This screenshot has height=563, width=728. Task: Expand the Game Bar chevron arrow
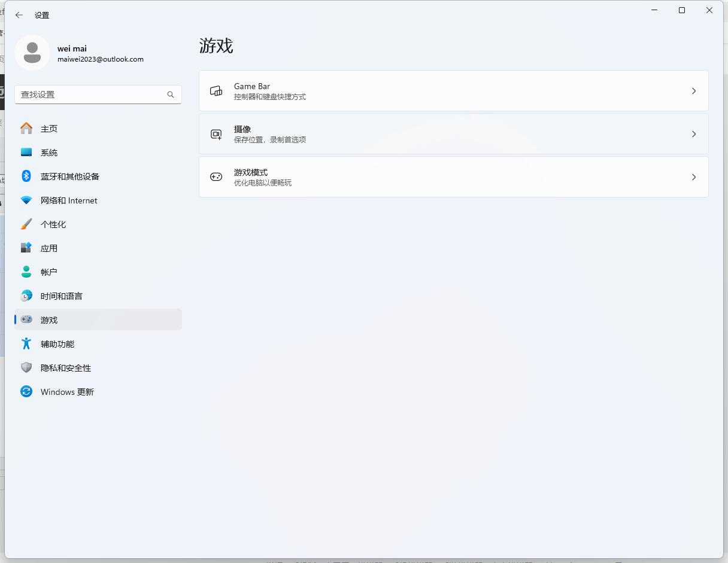694,91
